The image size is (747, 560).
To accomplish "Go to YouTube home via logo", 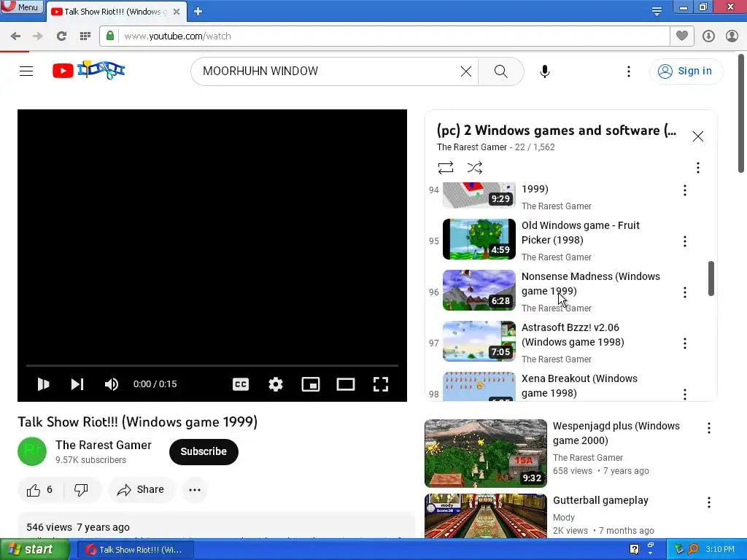I will point(88,71).
